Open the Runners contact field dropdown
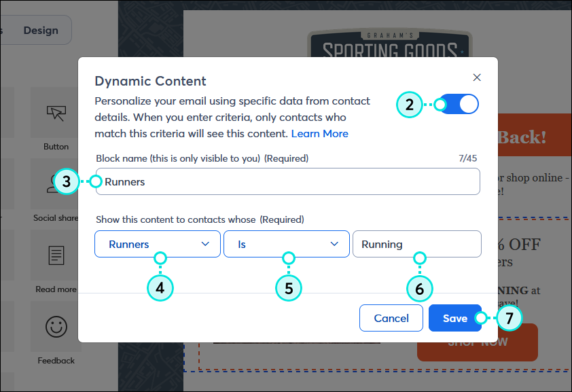The image size is (572, 392). pos(158,244)
